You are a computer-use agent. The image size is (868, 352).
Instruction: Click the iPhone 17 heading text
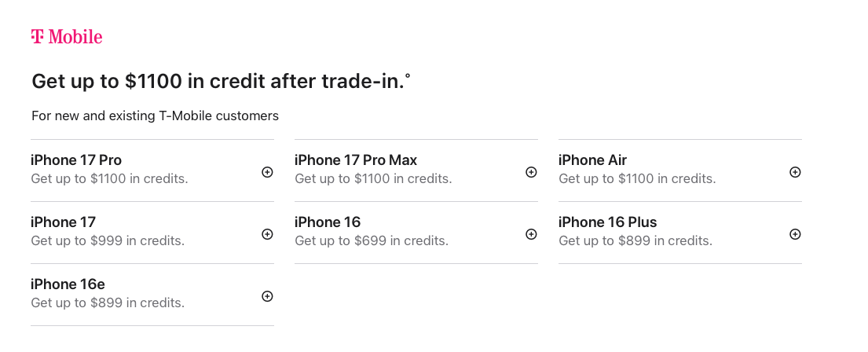63,222
